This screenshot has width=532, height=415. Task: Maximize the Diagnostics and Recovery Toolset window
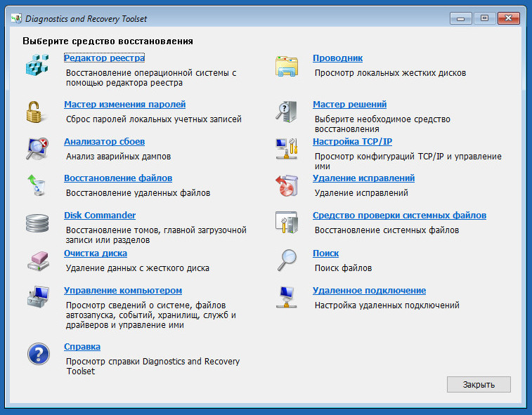tap(484, 18)
